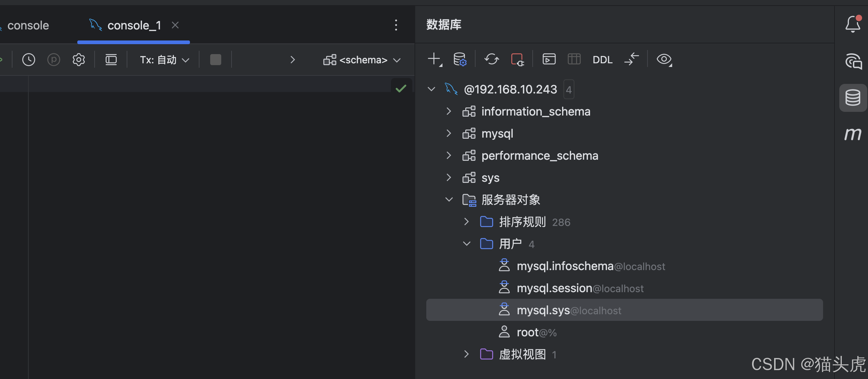
Task: Click the DDL toolbar button
Action: (603, 60)
